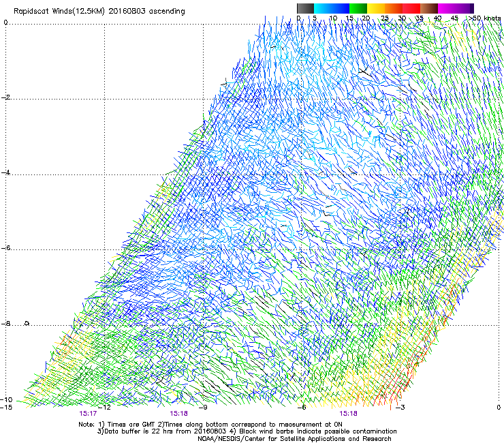Click the '-3' longitude label on bottom axis
Image resolution: width=504 pixels, height=443 pixels.
click(x=400, y=408)
